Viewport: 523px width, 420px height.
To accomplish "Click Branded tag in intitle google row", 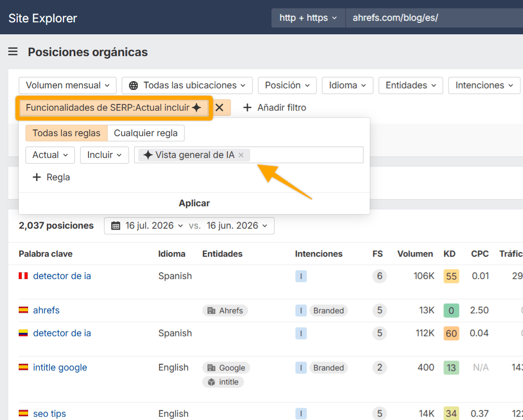I will 329,367.
